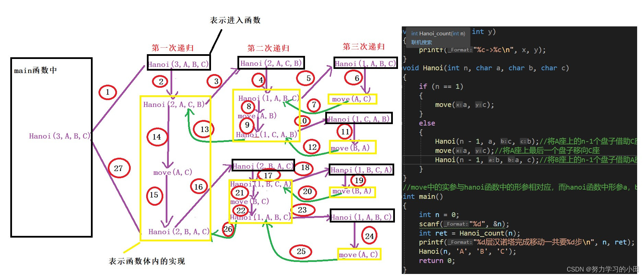
Task: Click the Hanoi(n, 'A', 'B', 'C') call
Action: (x=467, y=251)
